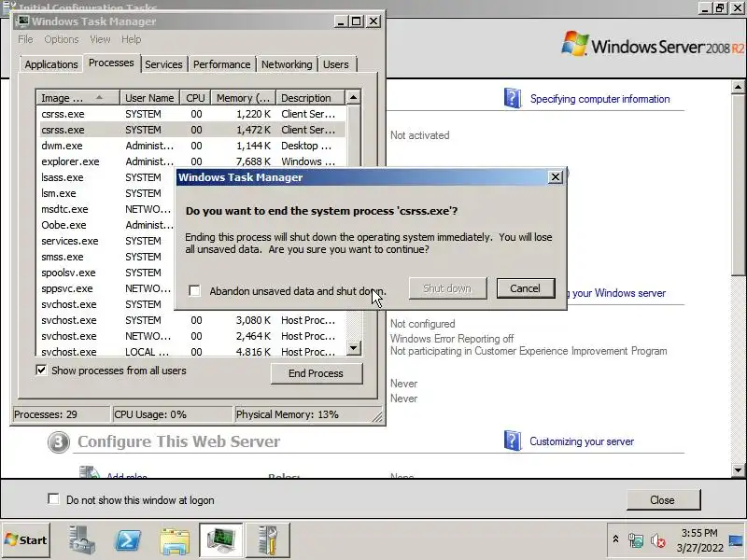
Task: Select explorer.exe process row
Action: pos(190,161)
